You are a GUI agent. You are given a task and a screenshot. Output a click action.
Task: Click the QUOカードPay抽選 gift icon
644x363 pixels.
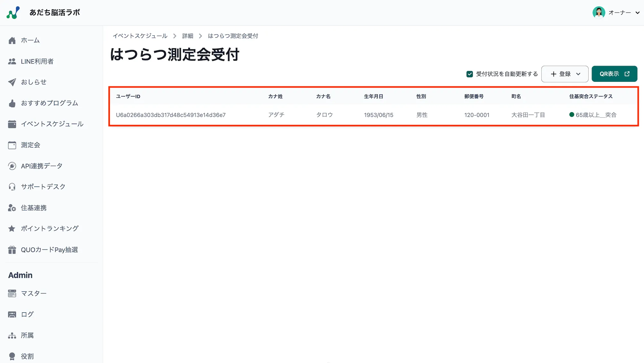[x=12, y=250]
